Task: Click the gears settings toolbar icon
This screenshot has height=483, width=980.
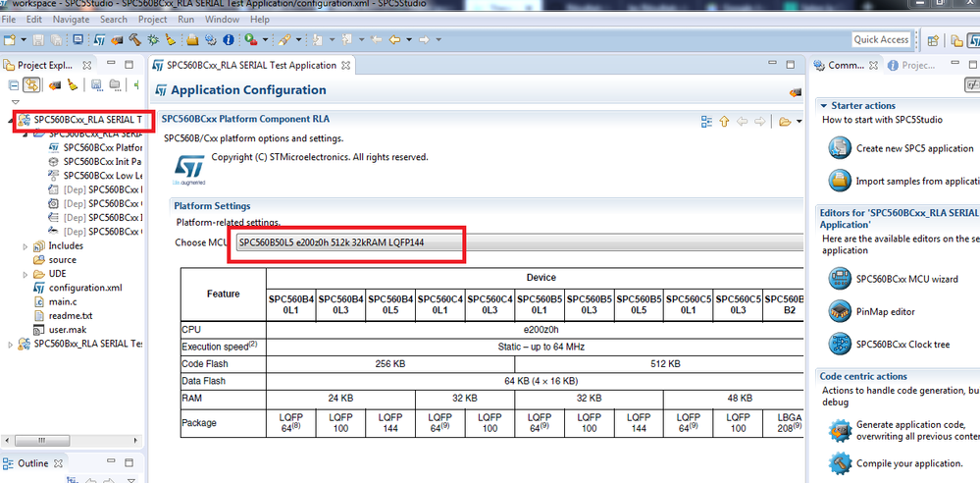Action: click(x=211, y=39)
